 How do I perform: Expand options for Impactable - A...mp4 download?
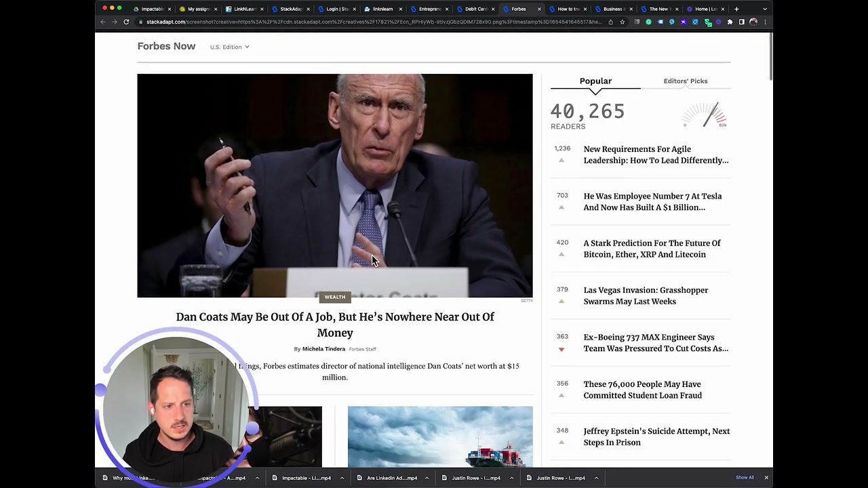[257, 478]
